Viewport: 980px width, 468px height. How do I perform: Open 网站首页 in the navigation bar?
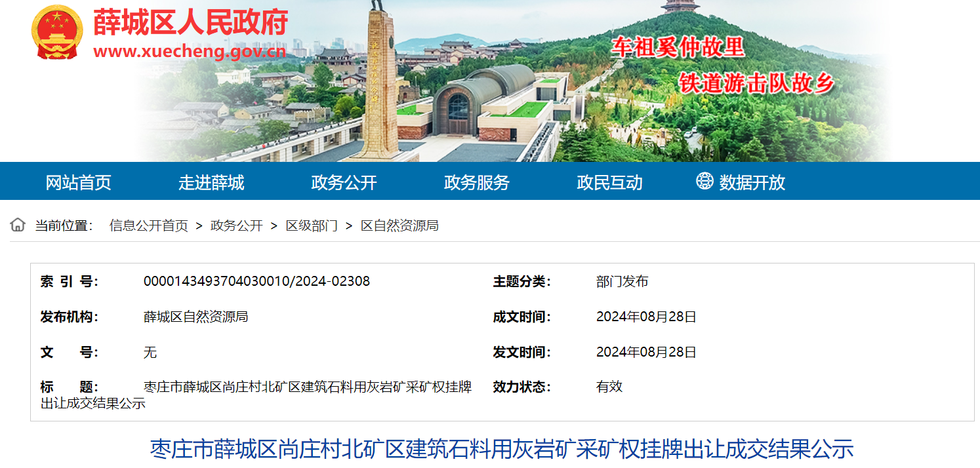tap(78, 182)
